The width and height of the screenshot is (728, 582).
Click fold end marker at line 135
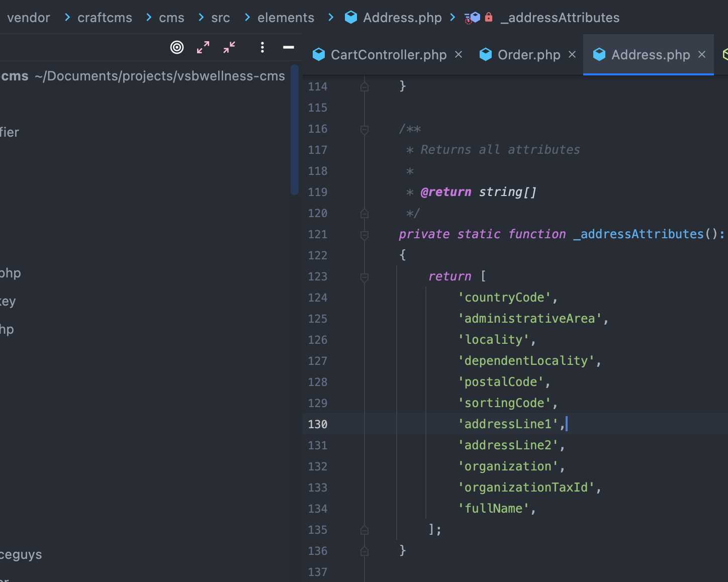click(x=365, y=530)
